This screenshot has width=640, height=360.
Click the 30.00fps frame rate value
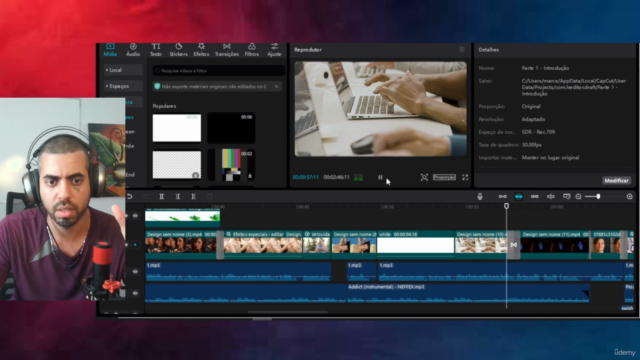pyautogui.click(x=532, y=145)
